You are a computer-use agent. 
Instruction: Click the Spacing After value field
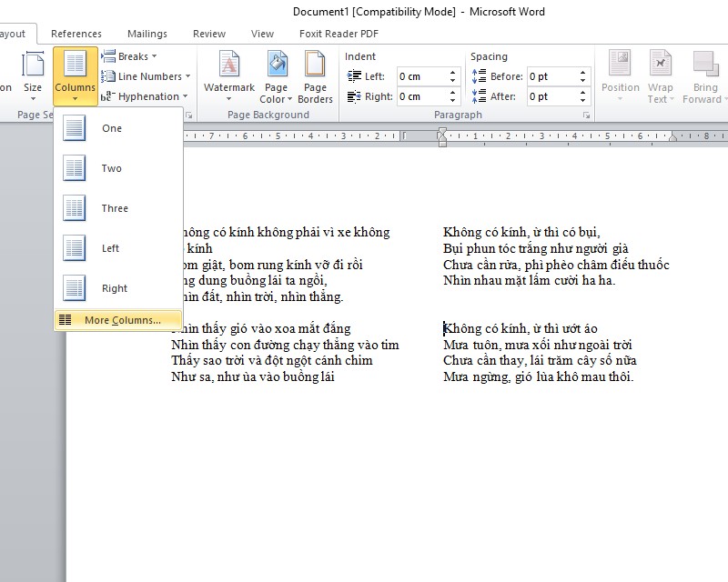point(552,96)
